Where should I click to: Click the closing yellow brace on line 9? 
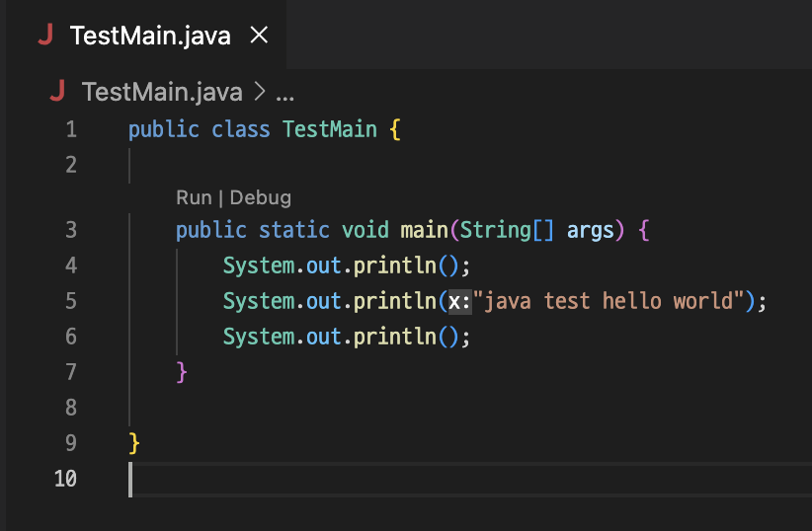[x=134, y=443]
